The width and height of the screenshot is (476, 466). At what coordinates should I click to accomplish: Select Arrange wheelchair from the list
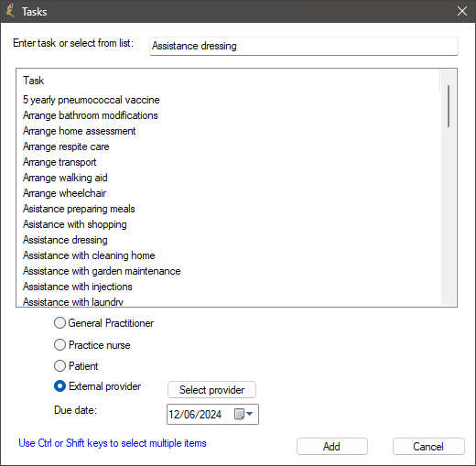pos(64,193)
